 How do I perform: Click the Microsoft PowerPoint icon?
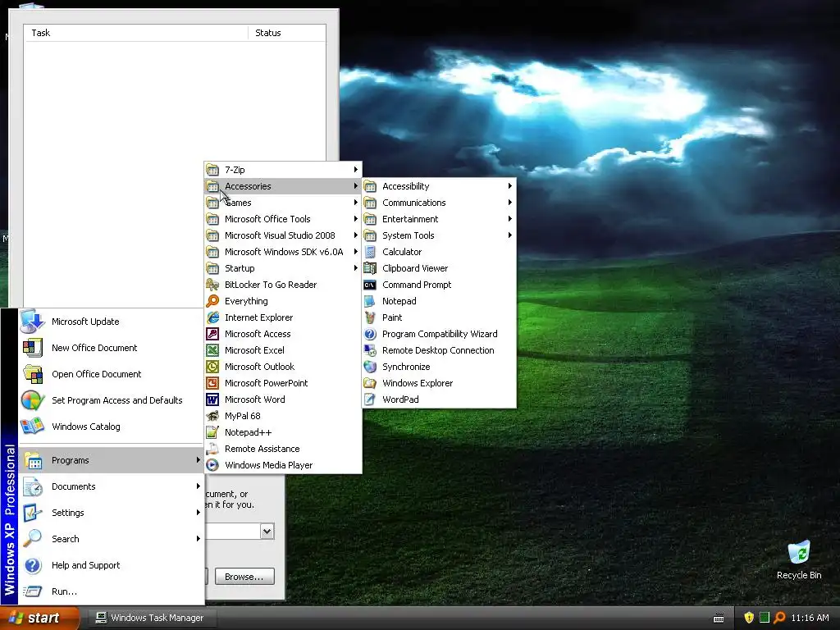pyautogui.click(x=212, y=384)
